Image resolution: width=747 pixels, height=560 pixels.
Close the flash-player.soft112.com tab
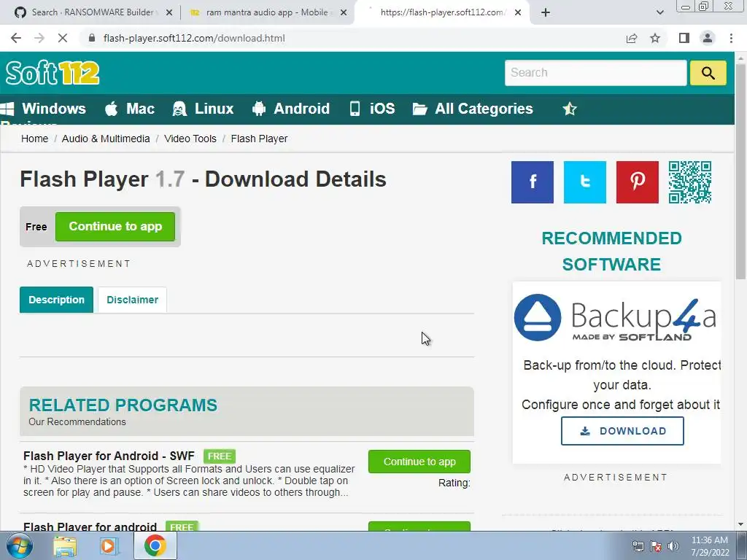click(518, 12)
